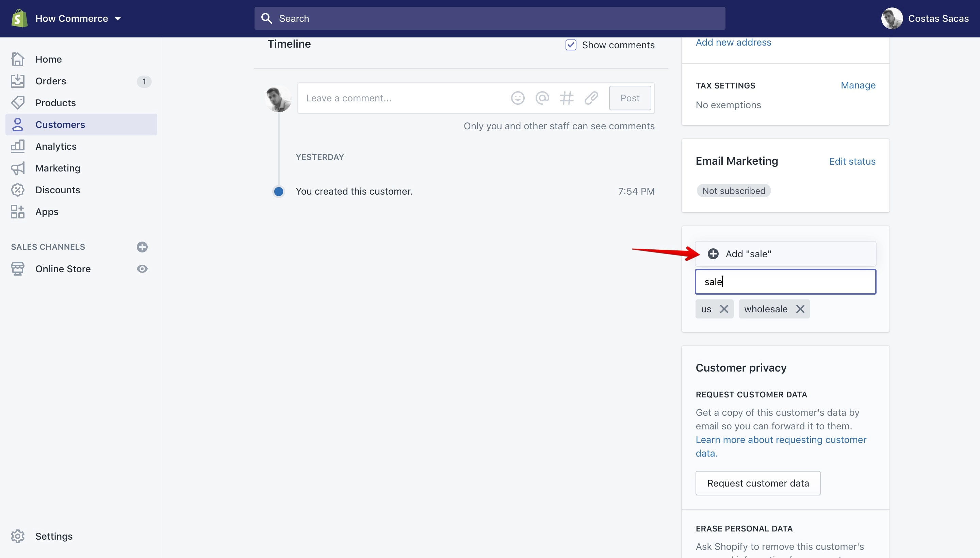Click the Marketing megaphone icon
Viewport: 980px width, 558px height.
coord(18,168)
